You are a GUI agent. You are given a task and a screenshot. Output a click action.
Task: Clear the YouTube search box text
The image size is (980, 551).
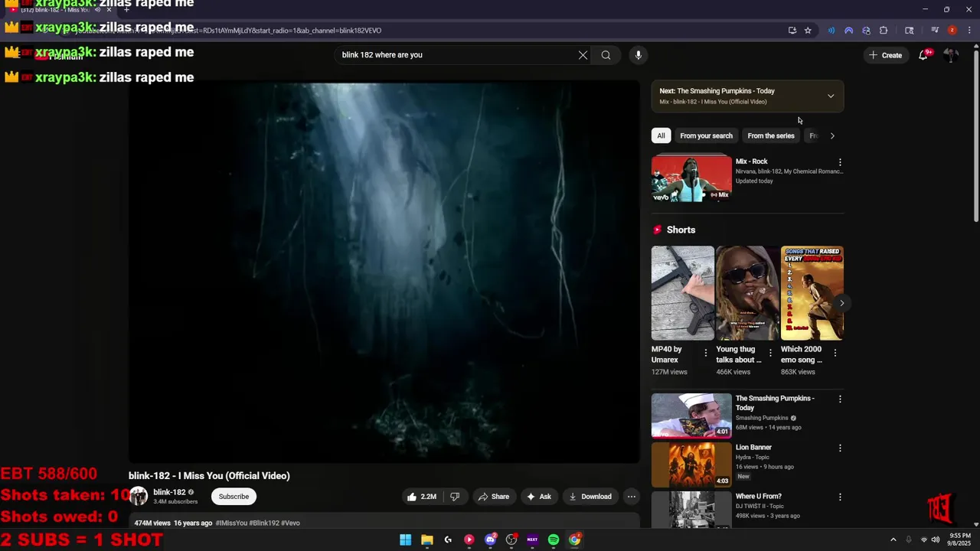pos(583,55)
